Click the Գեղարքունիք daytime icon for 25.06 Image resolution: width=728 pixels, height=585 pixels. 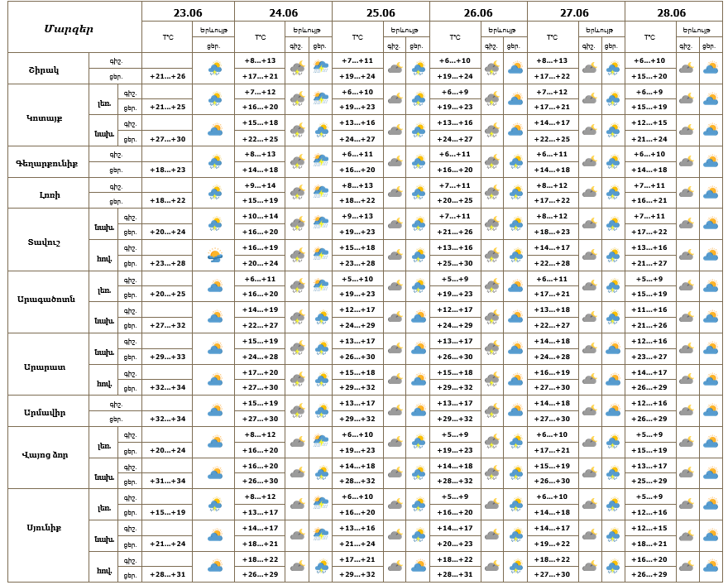coord(419,162)
